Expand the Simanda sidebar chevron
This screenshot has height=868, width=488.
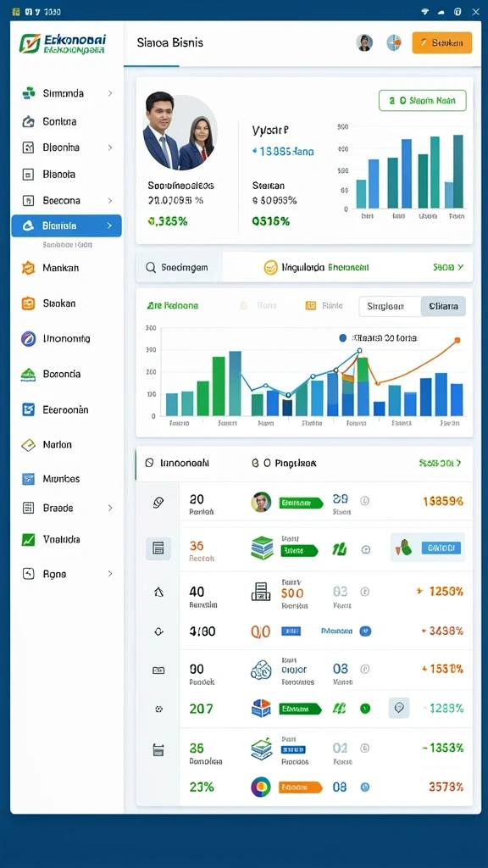point(110,93)
